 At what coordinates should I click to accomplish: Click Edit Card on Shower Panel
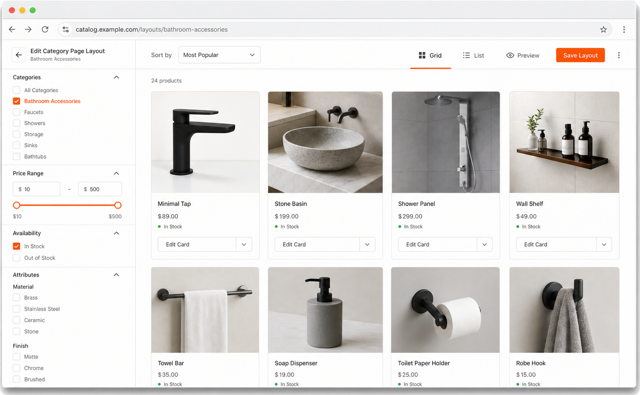pyautogui.click(x=438, y=244)
